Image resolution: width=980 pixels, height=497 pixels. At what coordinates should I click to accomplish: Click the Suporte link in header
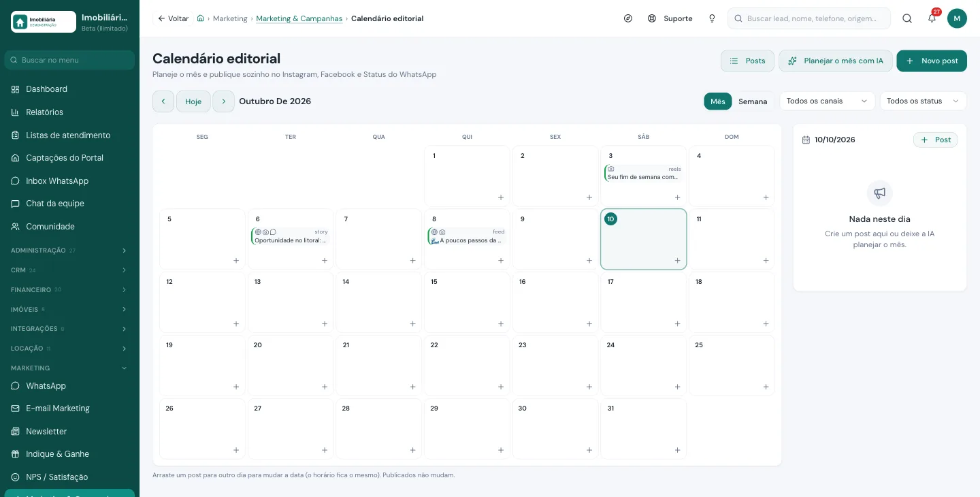tap(670, 18)
